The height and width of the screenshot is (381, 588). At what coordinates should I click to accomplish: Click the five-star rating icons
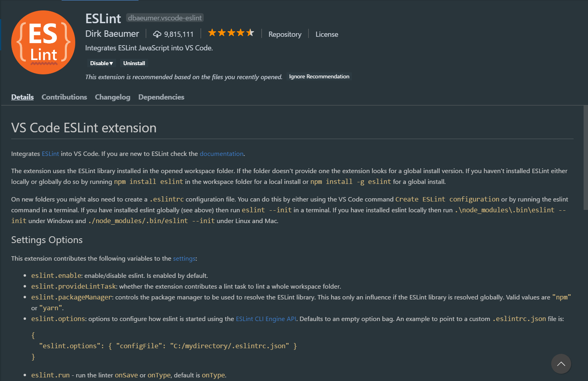click(x=231, y=33)
